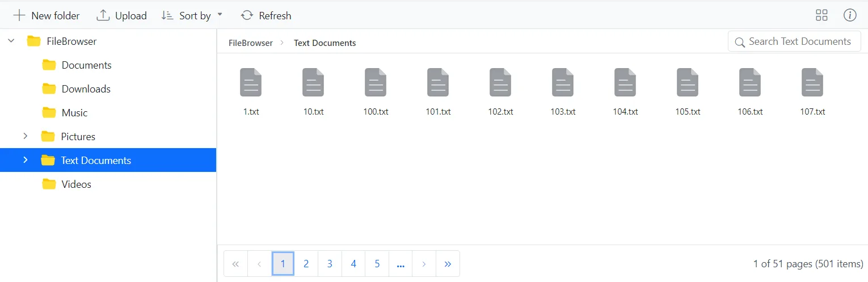Open the Music folder in the tree
Viewport: 868px width, 282px height.
[x=74, y=113]
